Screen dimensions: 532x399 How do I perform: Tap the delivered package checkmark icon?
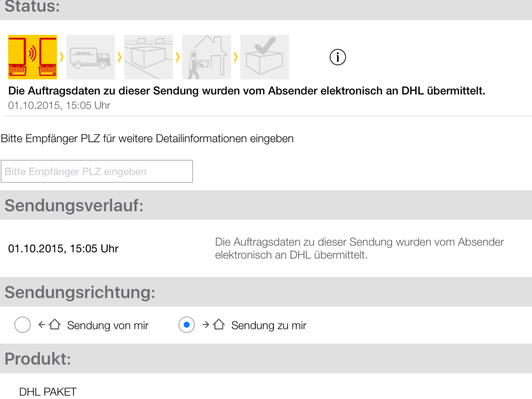pyautogui.click(x=264, y=57)
